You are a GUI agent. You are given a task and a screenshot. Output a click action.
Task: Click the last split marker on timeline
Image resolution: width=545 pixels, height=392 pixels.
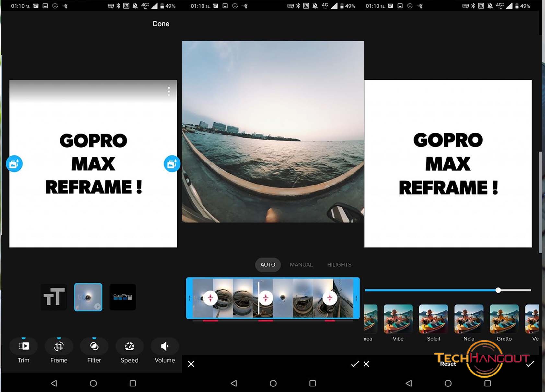[x=330, y=298]
